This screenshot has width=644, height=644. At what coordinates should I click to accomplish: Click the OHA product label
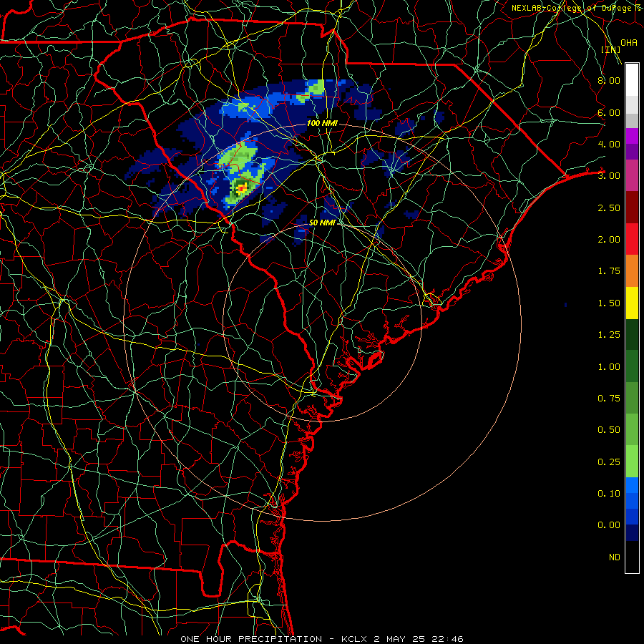pyautogui.click(x=629, y=43)
